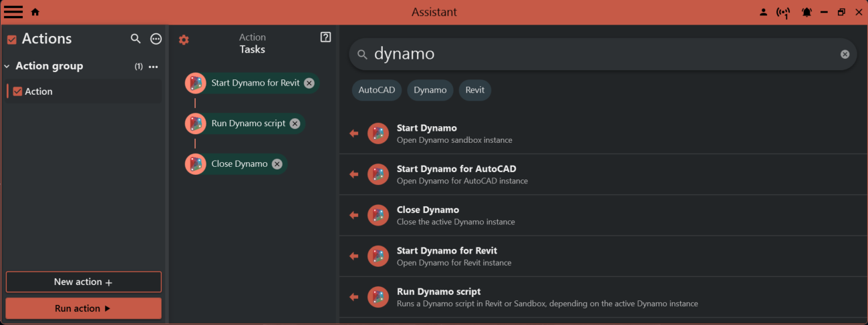This screenshot has height=325, width=868.
Task: Search actions with the magnifier icon
Action: click(x=136, y=39)
